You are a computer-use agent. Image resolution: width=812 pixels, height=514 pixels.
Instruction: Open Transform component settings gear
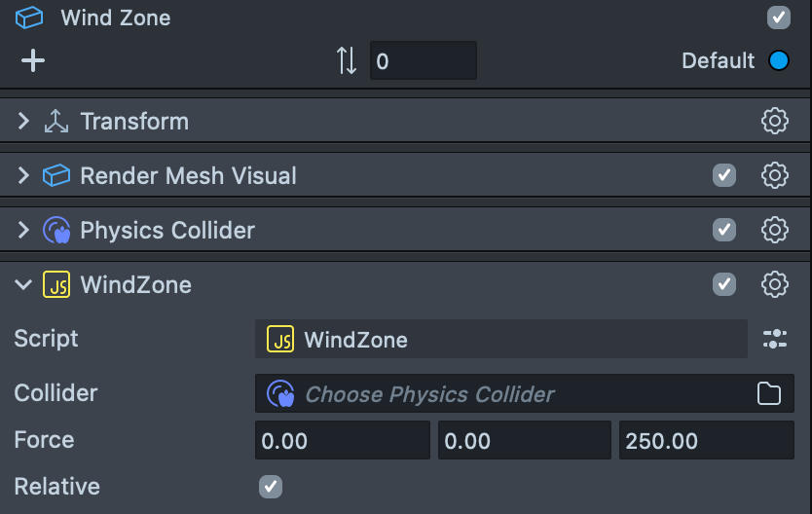point(775,121)
